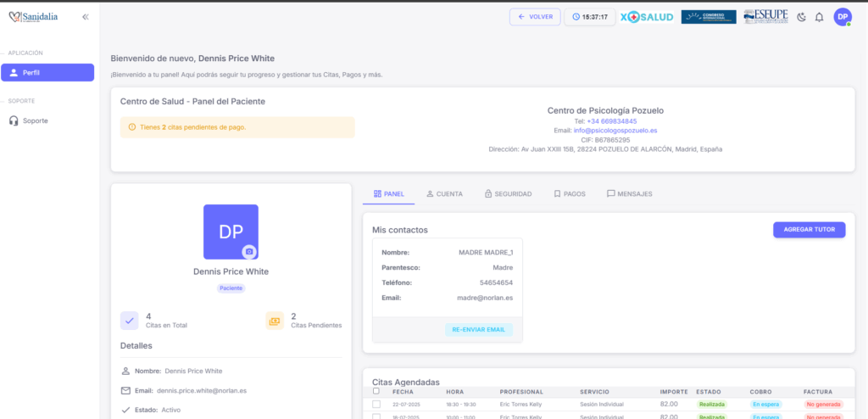Viewport: 868px width, 419px height.
Task: Check the 22-07-2025 appointment row checkbox
Action: (376, 405)
